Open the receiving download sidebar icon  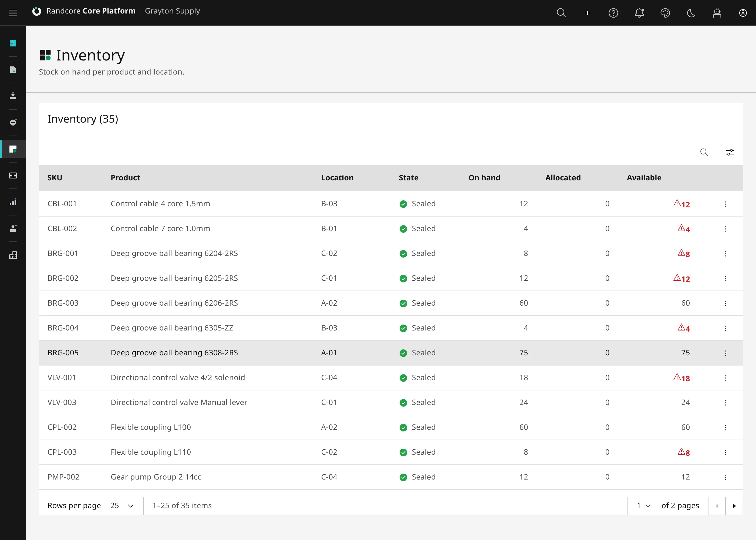[x=13, y=96]
